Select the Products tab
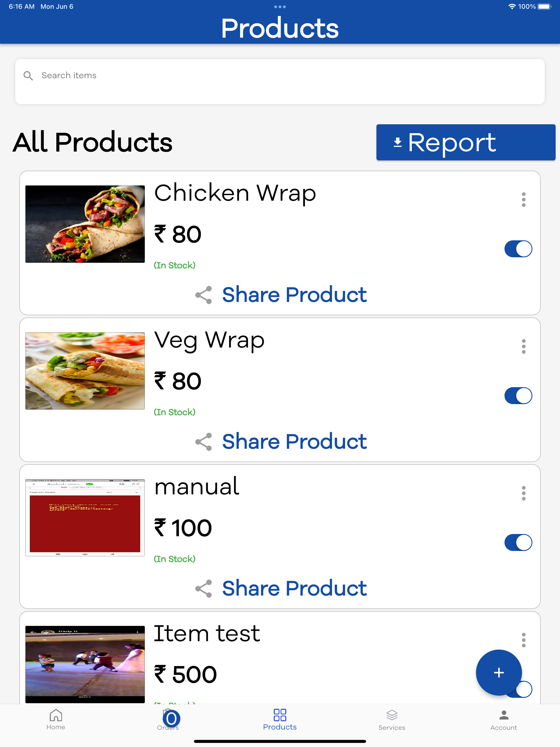Image resolution: width=560 pixels, height=747 pixels. [280, 719]
